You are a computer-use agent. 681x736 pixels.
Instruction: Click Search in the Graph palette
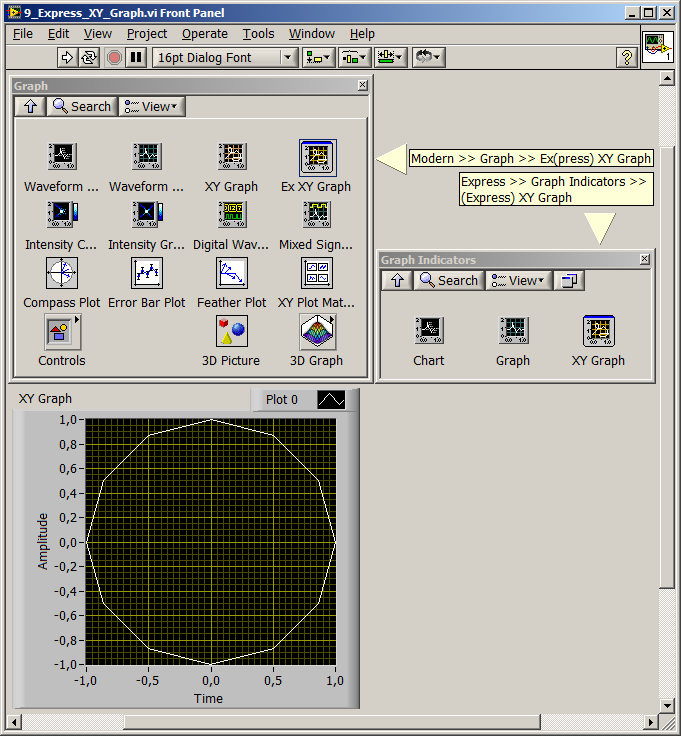[x=82, y=107]
